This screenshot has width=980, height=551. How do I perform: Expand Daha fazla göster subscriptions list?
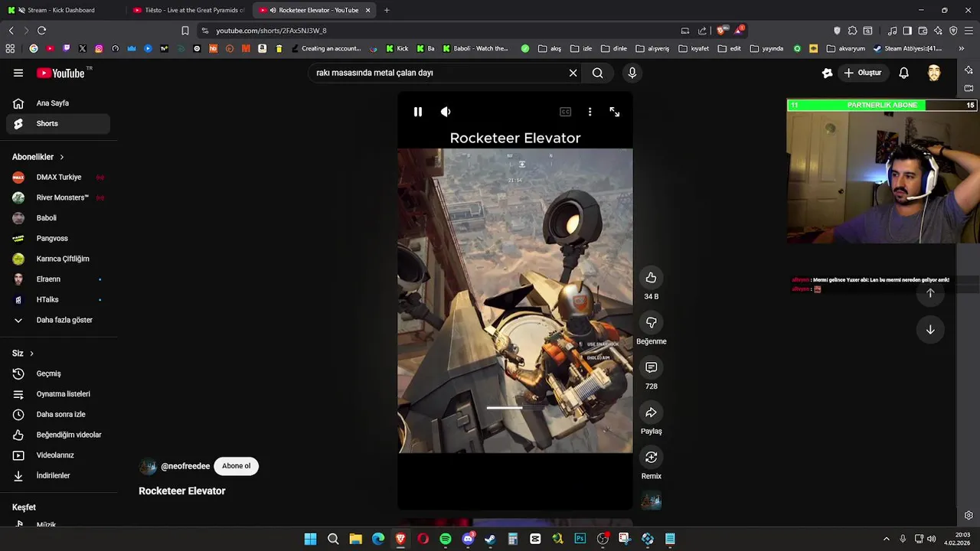pos(58,320)
